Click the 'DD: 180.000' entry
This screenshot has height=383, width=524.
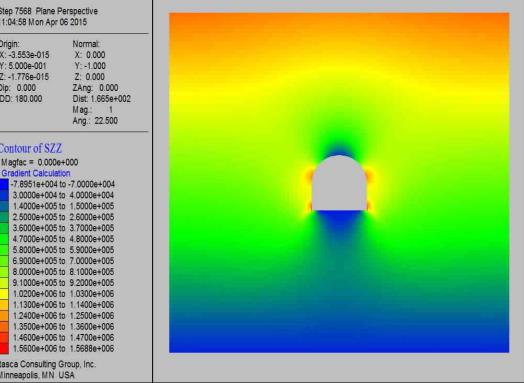point(21,99)
